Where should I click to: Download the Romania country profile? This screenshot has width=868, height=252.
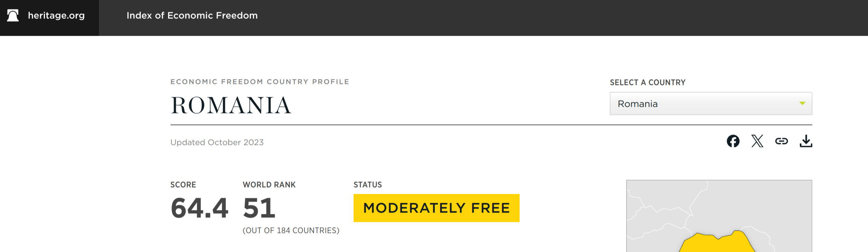806,141
